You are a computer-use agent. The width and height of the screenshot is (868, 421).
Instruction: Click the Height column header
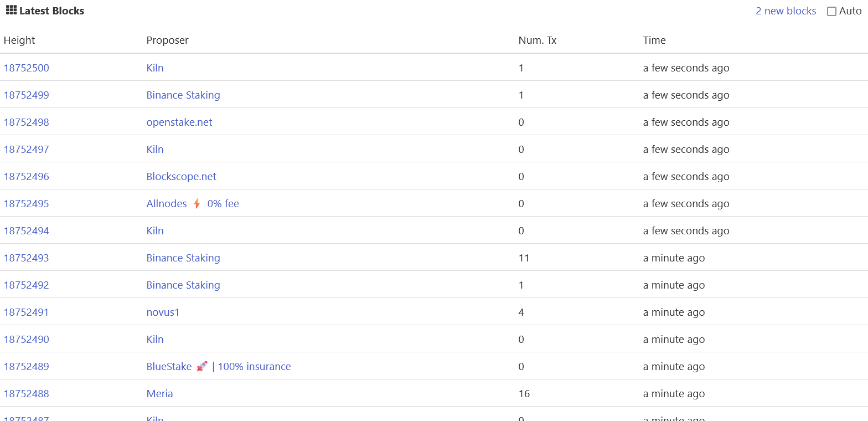(19, 40)
